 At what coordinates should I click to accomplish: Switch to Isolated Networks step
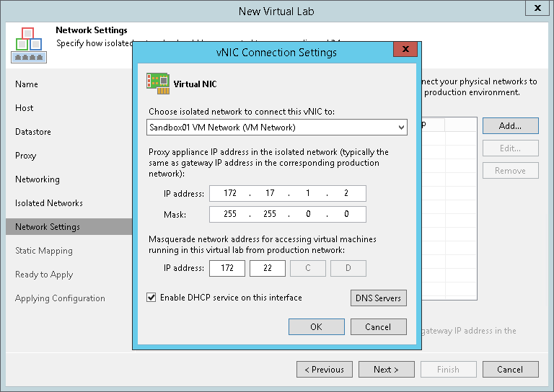coord(49,203)
